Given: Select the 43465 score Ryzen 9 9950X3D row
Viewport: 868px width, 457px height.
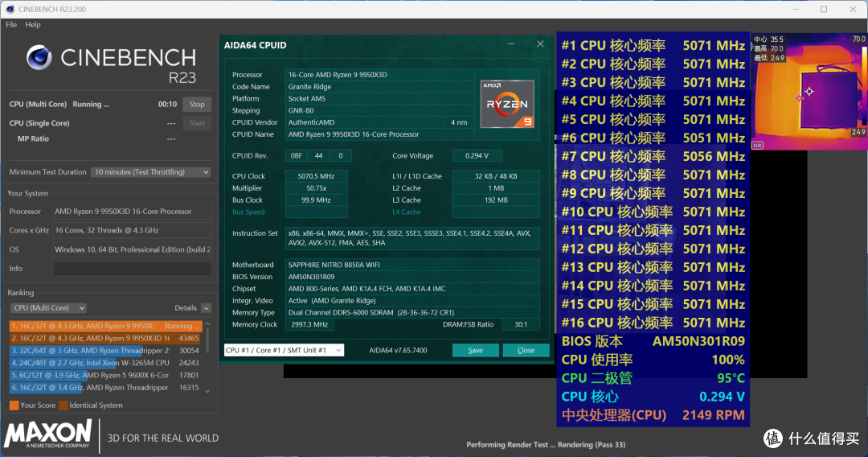Looking at the screenshot, I should 105,338.
